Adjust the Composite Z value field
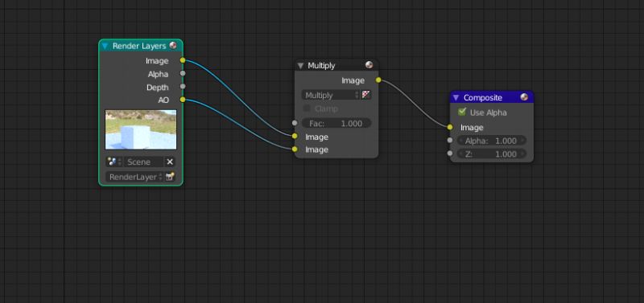The width and height of the screenshot is (644, 303). [491, 154]
